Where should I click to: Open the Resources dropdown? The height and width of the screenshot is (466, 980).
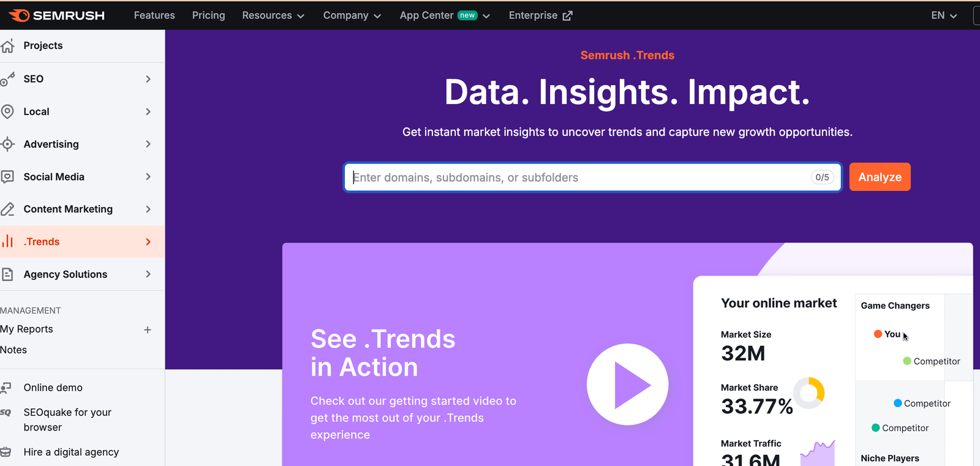coord(273,15)
